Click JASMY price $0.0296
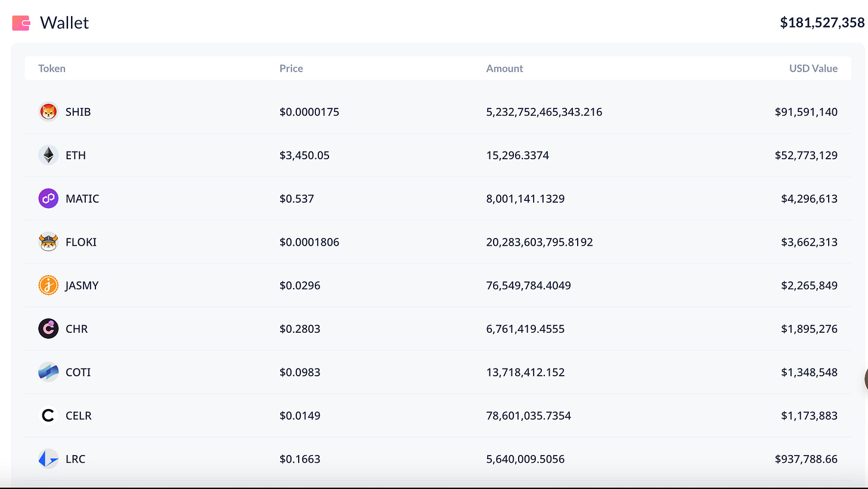The height and width of the screenshot is (489, 868). 300,285
